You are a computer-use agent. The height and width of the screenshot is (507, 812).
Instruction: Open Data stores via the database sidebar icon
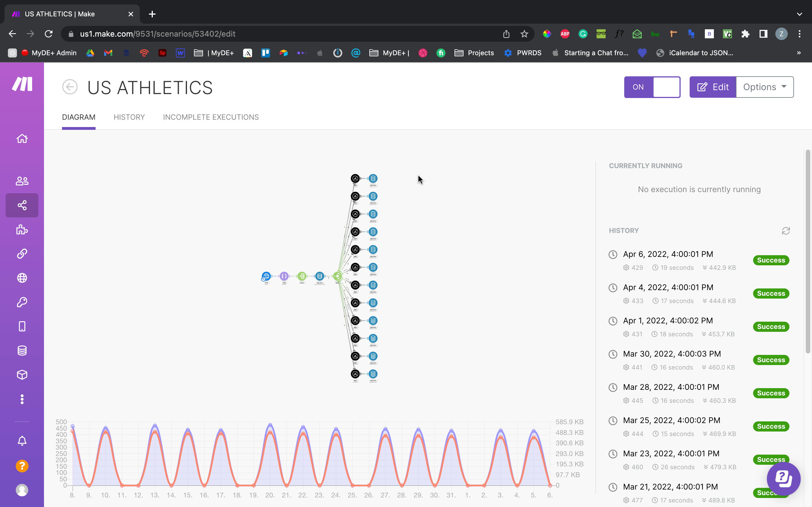click(22, 351)
